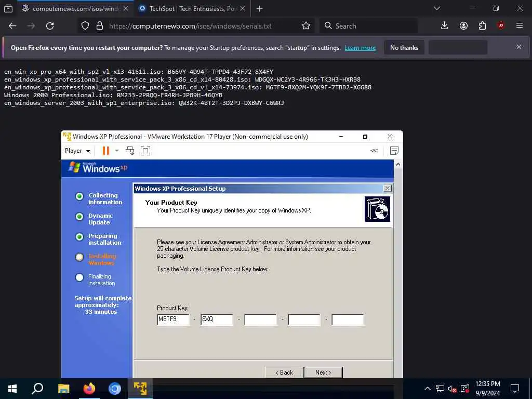Click fifth empty product key field
Image resolution: width=532 pixels, height=399 pixels.
click(348, 320)
